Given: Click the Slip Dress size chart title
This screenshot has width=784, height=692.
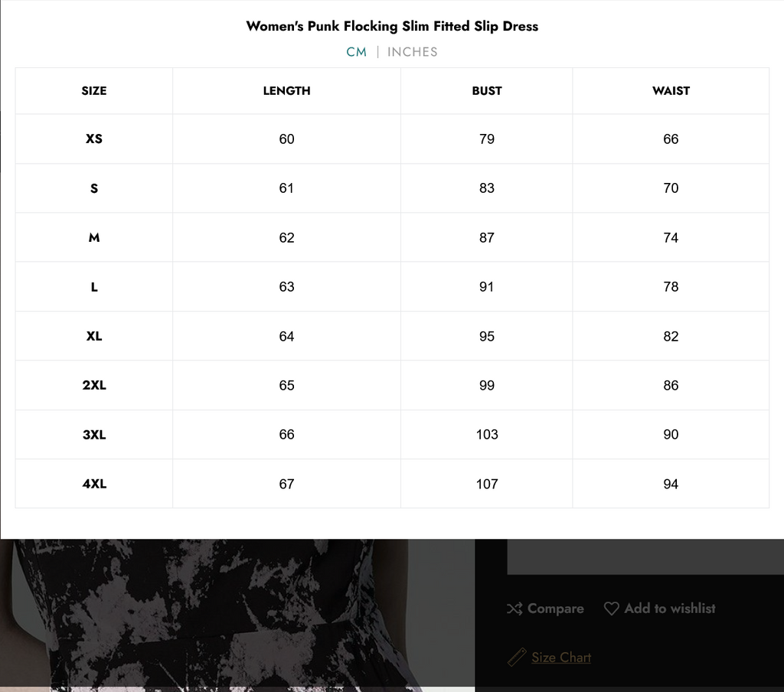Looking at the screenshot, I should [392, 26].
